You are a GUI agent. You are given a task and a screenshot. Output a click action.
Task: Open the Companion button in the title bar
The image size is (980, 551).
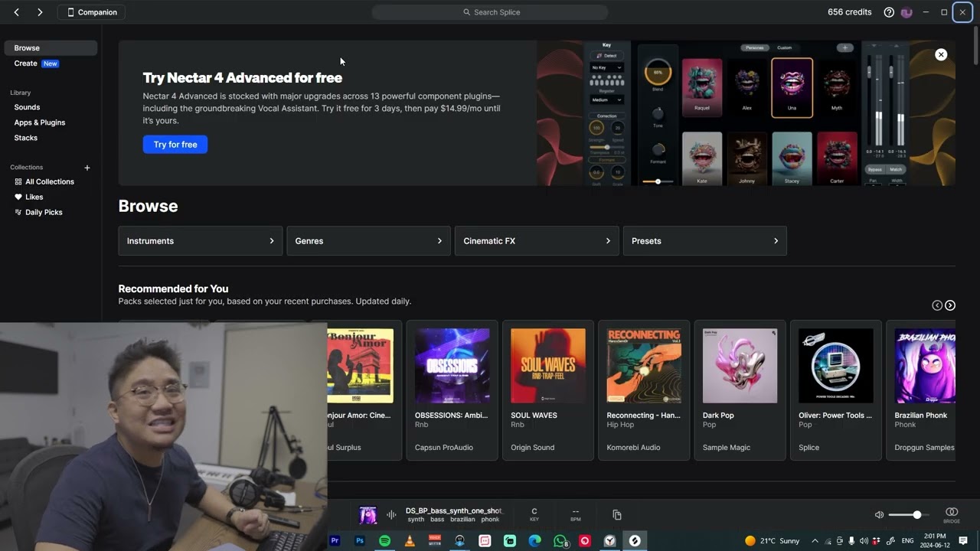pyautogui.click(x=92, y=12)
